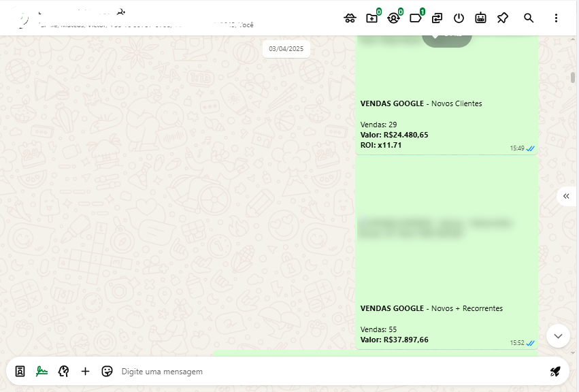Expand the side panel with double chevron
Viewport: 579px width, 392px height.
566,196
